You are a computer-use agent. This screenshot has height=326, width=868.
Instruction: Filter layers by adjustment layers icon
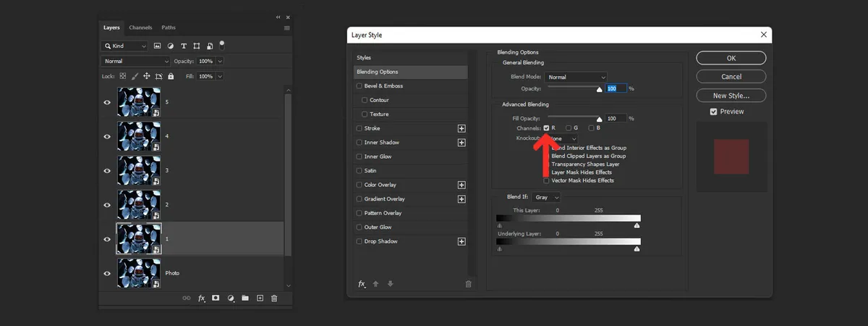click(x=170, y=46)
